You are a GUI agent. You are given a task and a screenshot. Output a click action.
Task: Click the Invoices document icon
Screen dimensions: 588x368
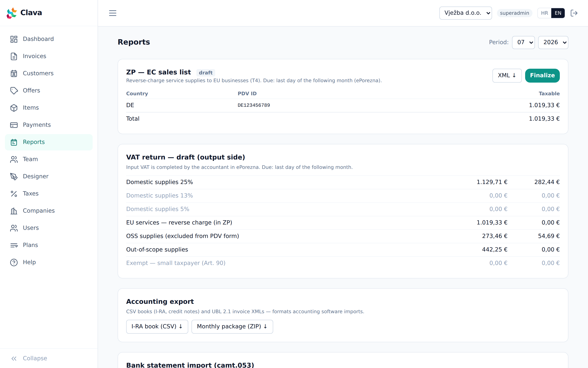tap(14, 56)
